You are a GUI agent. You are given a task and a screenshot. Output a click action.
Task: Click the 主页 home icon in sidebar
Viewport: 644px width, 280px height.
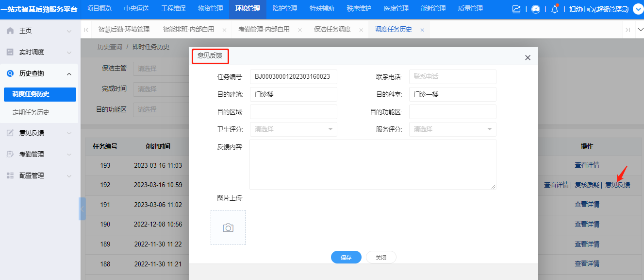[10, 31]
